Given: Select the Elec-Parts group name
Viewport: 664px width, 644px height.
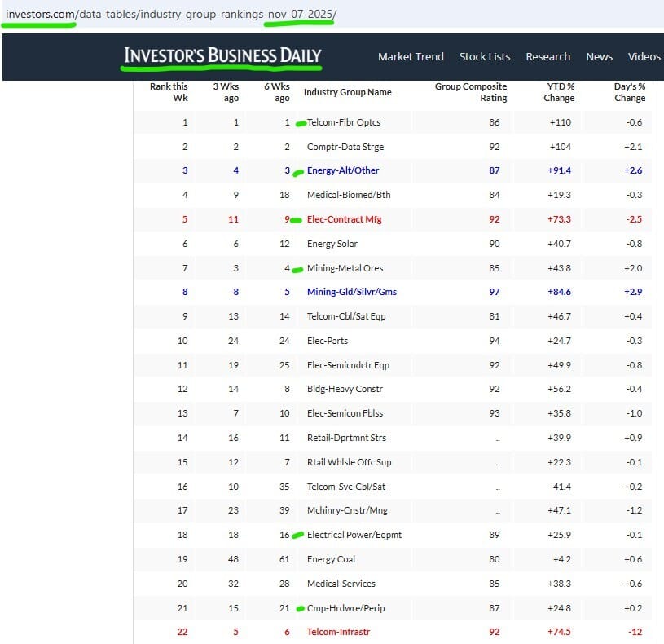Looking at the screenshot, I should click(328, 341).
